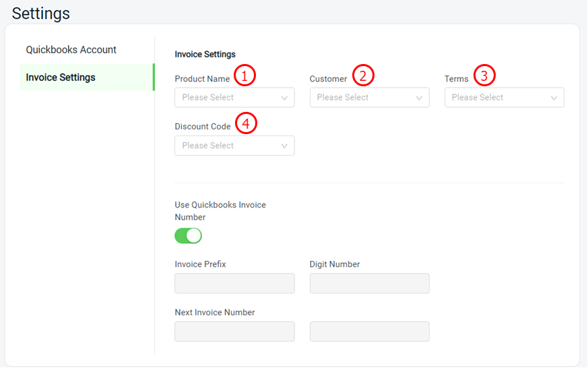
Task: Click the red circled number 1 marker
Action: (x=244, y=75)
